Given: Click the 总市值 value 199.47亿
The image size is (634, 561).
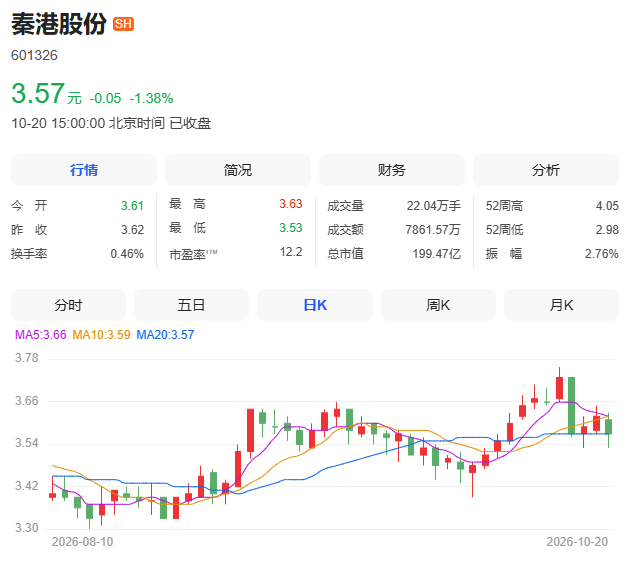Looking at the screenshot, I should (x=436, y=254).
